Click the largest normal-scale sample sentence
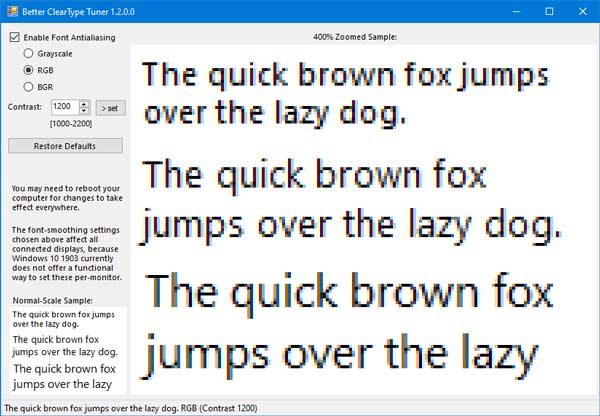The width and height of the screenshot is (600, 416). (64, 376)
